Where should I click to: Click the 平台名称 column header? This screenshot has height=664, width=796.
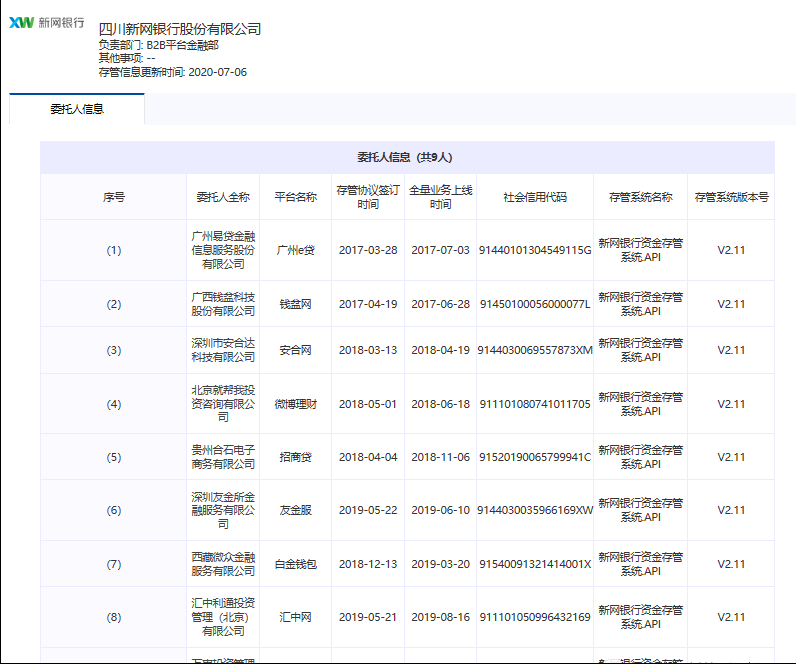point(295,197)
